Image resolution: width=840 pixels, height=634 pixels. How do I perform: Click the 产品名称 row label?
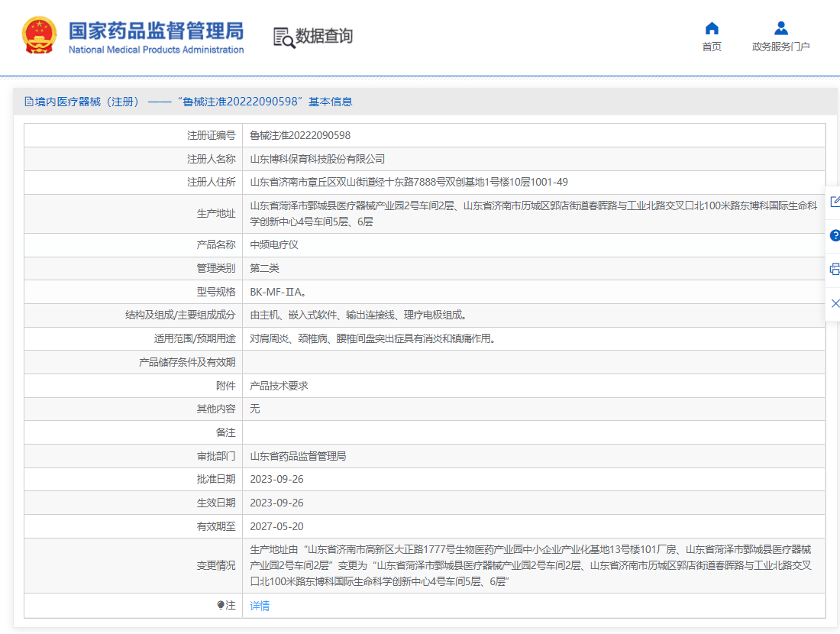216,245
